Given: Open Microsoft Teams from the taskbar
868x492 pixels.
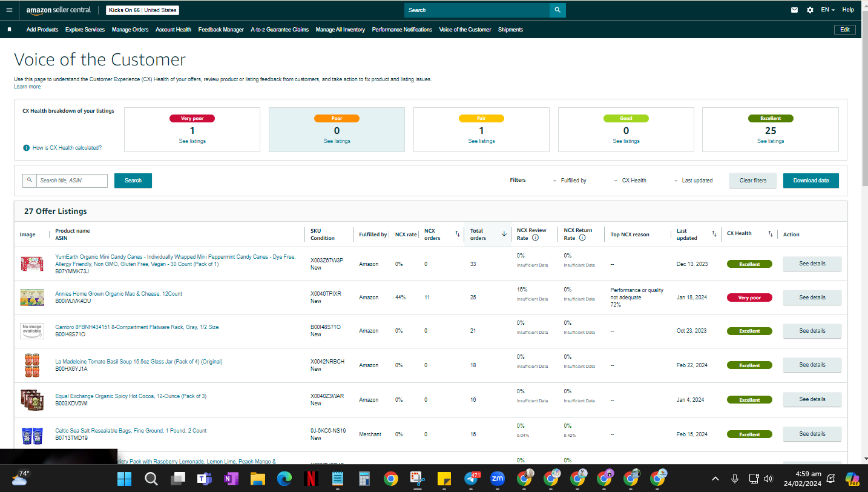Looking at the screenshot, I should click(x=204, y=479).
